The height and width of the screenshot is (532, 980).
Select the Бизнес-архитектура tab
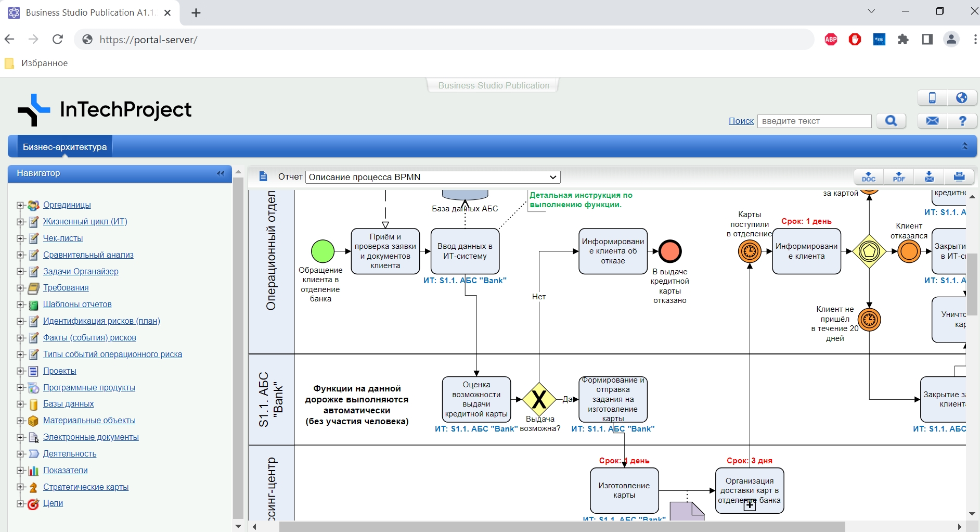(x=65, y=147)
